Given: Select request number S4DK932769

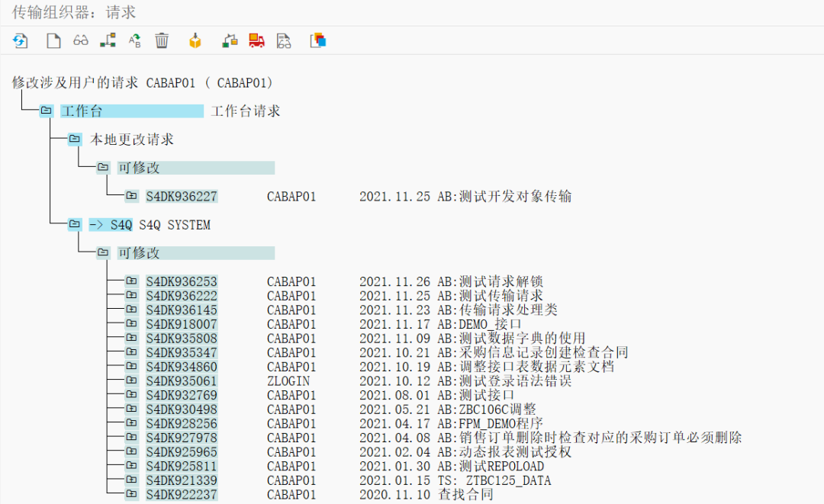Looking at the screenshot, I should [x=182, y=395].
